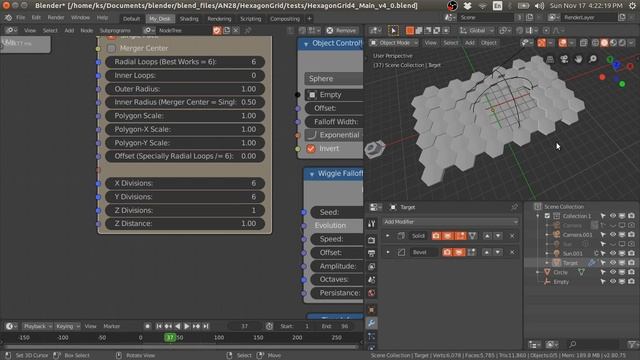Open the Playback dropdown

tap(38, 326)
